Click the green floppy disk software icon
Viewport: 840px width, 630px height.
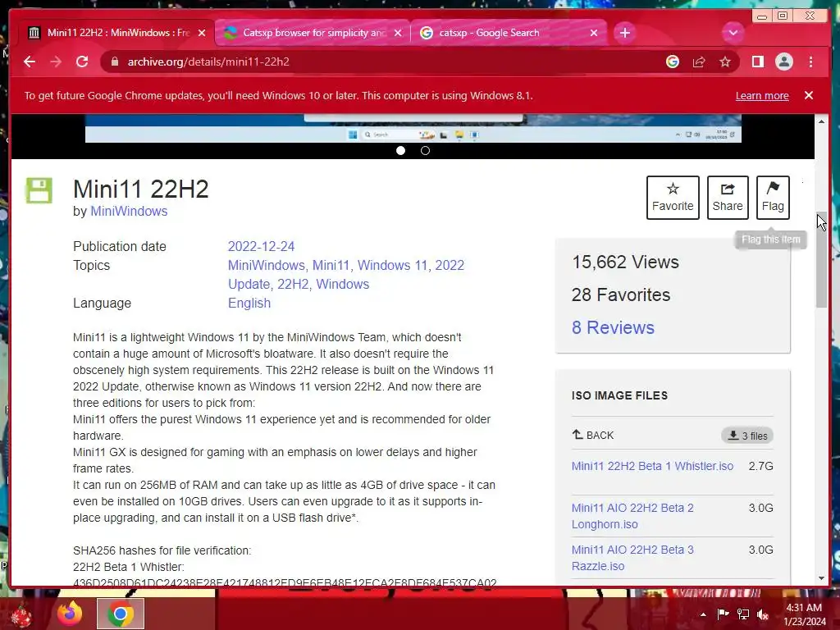(x=39, y=190)
